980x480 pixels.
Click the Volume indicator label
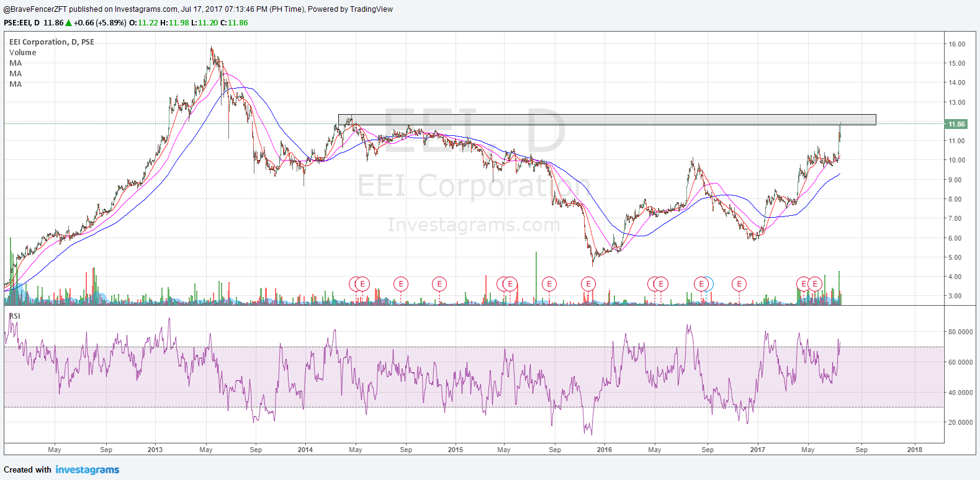23,53
